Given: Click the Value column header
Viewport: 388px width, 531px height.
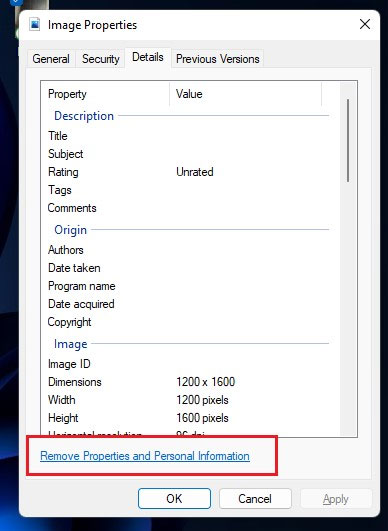Looking at the screenshot, I should (245, 94).
